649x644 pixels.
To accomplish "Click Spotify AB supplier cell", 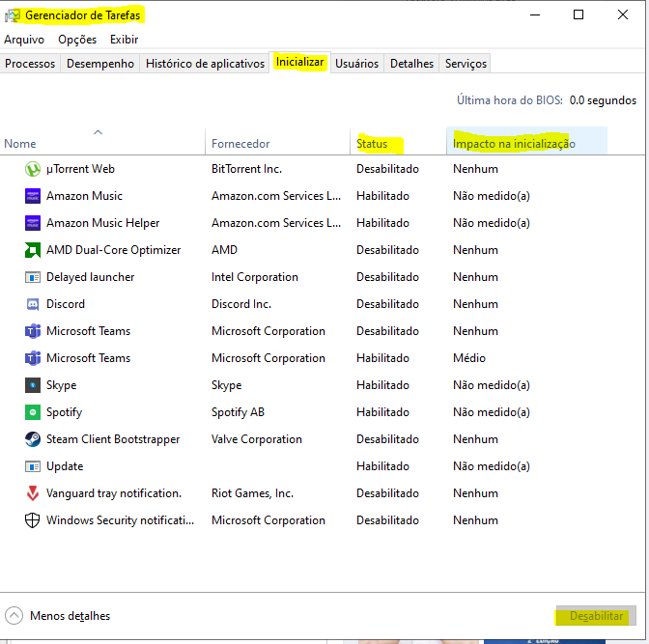I will point(238,412).
